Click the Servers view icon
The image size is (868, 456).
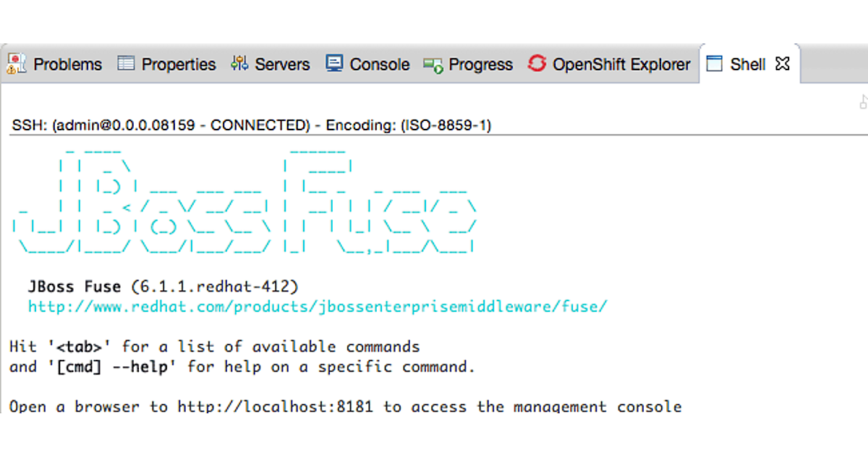pyautogui.click(x=239, y=64)
